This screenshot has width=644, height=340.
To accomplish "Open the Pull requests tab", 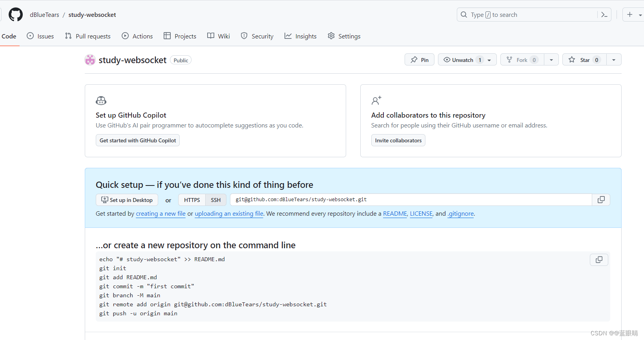I will tap(88, 36).
